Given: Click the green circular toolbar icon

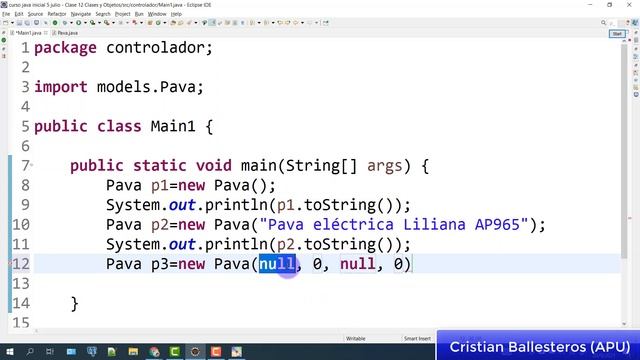Looking at the screenshot, I should pos(55,23).
